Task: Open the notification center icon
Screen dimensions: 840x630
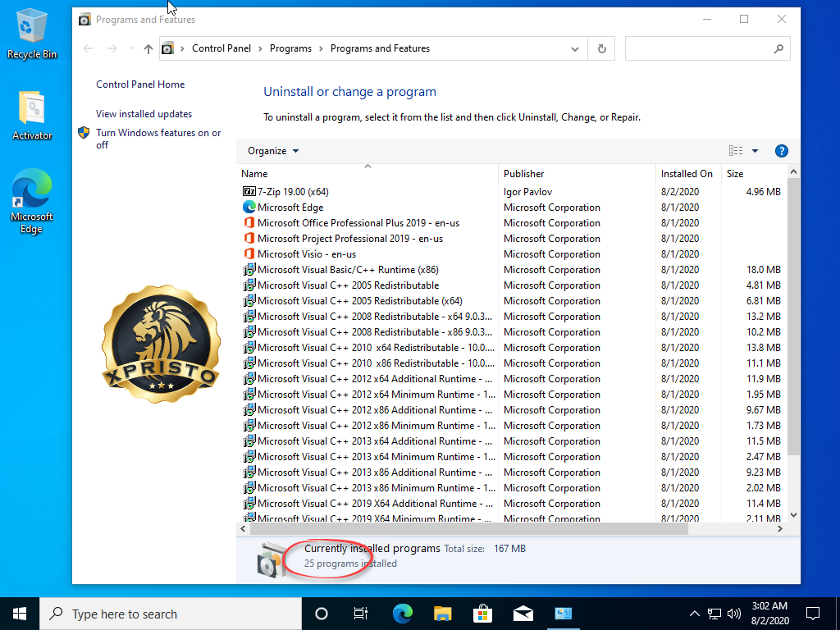Action: (x=813, y=614)
